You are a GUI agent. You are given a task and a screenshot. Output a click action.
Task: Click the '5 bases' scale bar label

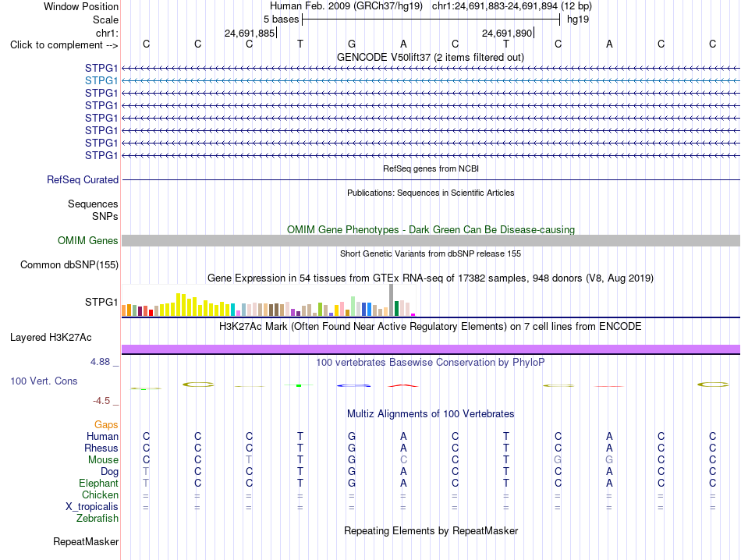click(281, 19)
